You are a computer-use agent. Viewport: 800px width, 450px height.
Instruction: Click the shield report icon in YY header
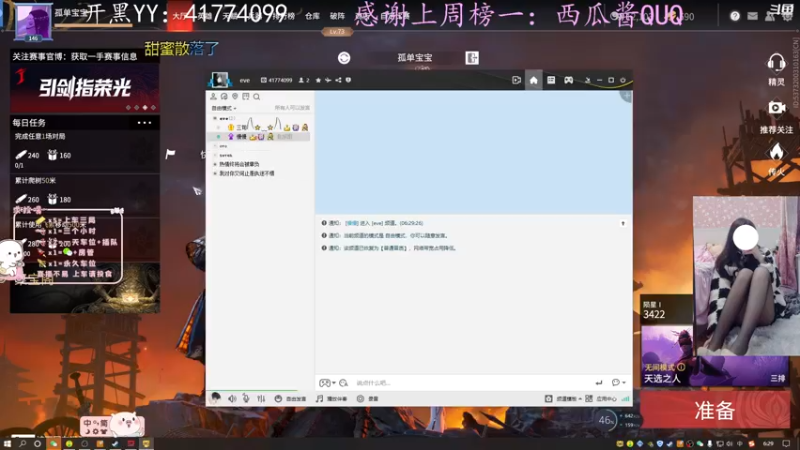[x=348, y=80]
